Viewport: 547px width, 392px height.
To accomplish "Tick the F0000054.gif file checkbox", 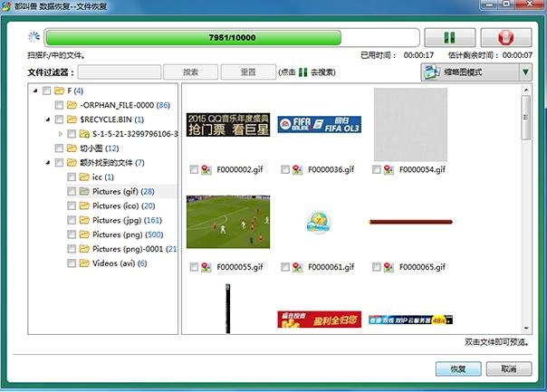I will pyautogui.click(x=377, y=169).
